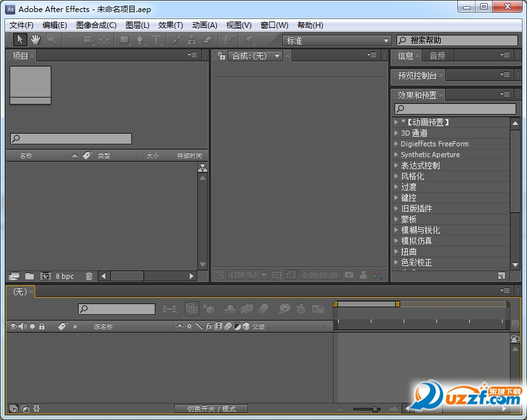The image size is (527, 420).
Task: Open the 文件(F) menu
Action: pos(22,25)
